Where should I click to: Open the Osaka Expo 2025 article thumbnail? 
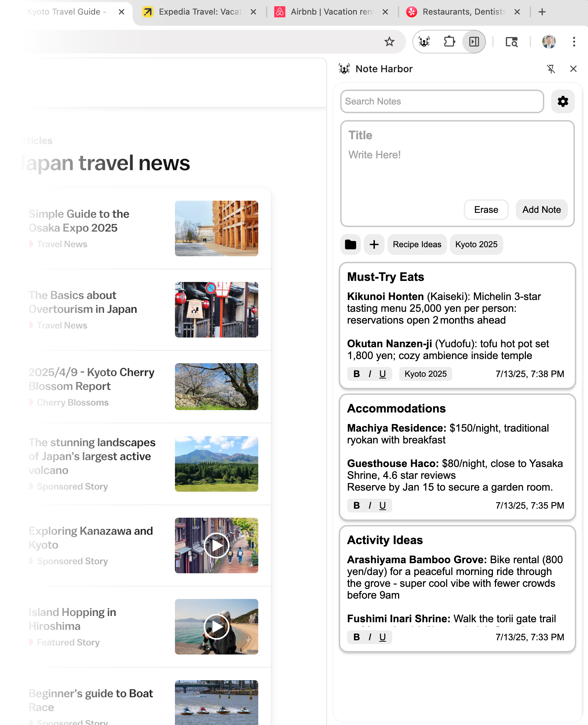216,228
